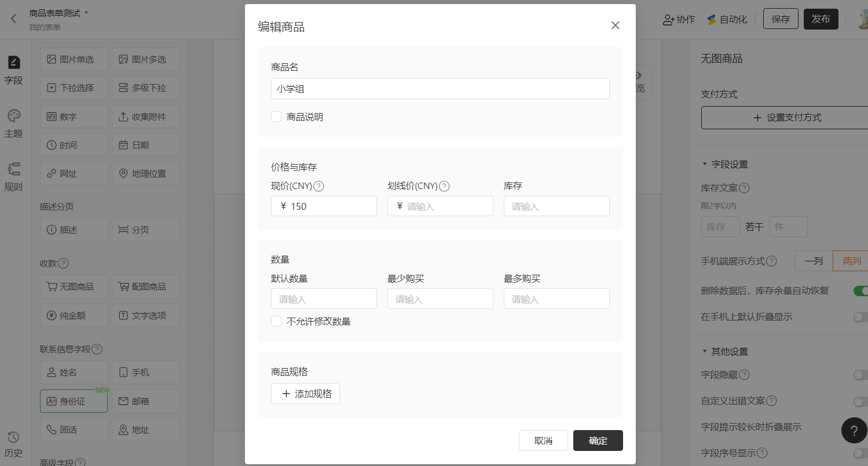Select 两列 mobile display mode
The width and height of the screenshot is (868, 466).
pos(851,261)
